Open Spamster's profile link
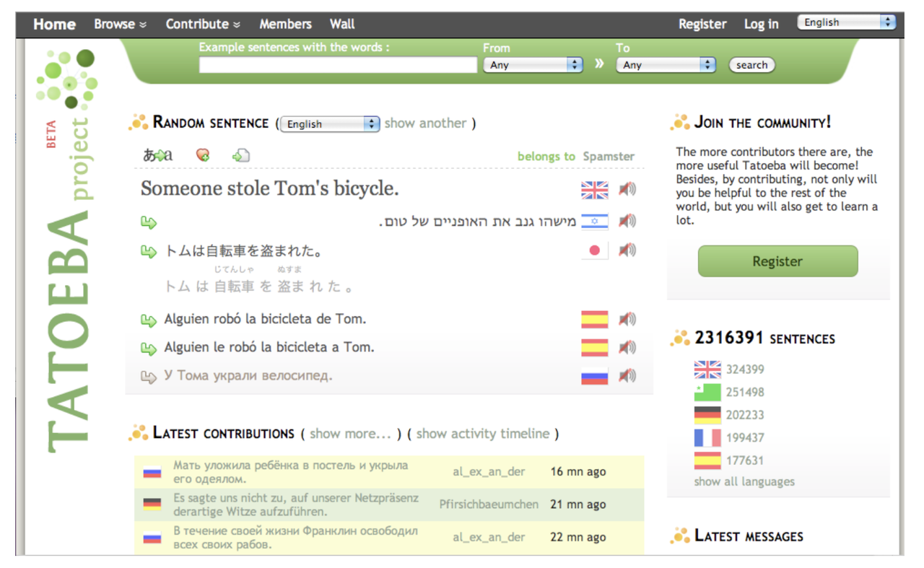This screenshot has width=924, height=568. click(x=609, y=156)
